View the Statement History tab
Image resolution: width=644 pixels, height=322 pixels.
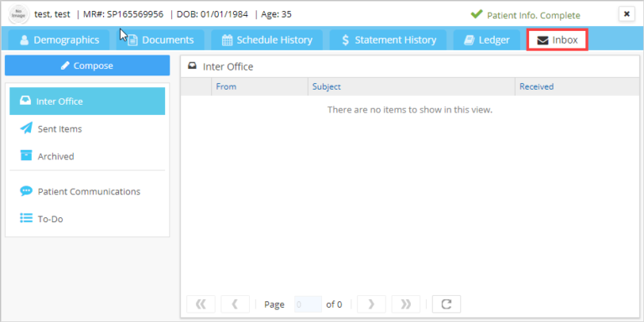tap(388, 40)
